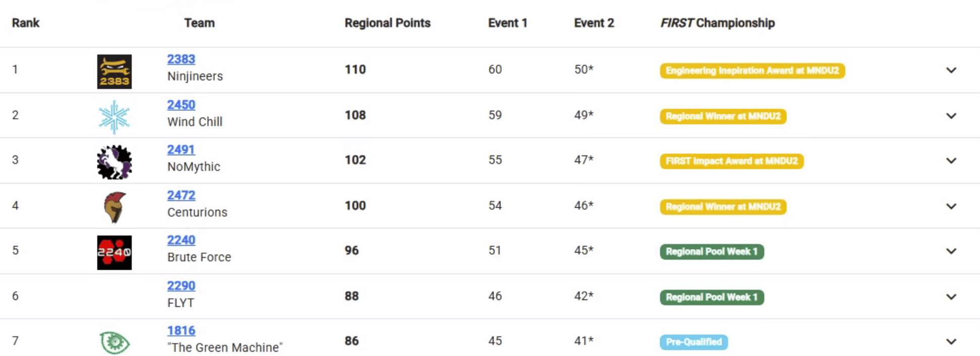Open team 2383 page link
The height and width of the screenshot is (356, 980).
point(181,59)
